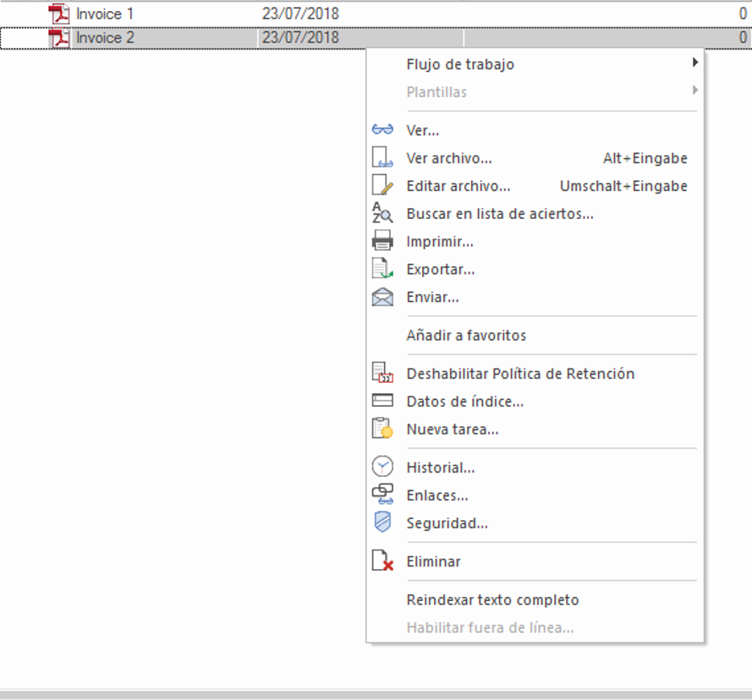Click the clipboard icon for Nueva tarea
This screenshot has width=752, height=700.
pos(382,428)
